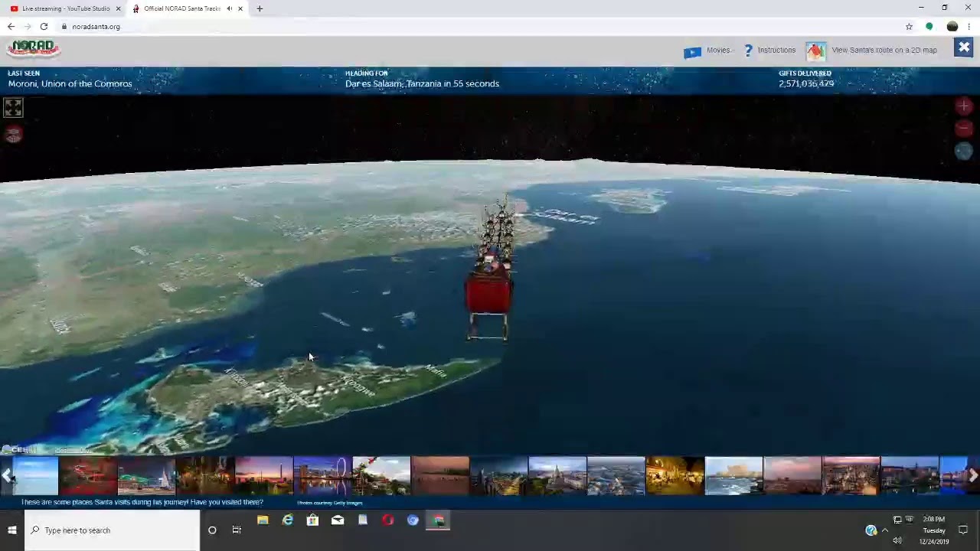
Task: Open the brown desert landscape thumbnail
Action: [440, 476]
